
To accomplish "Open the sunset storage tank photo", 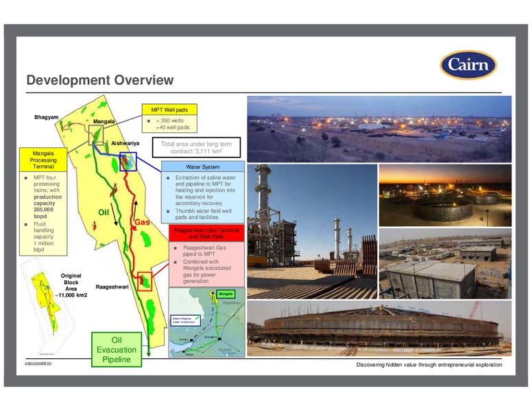I will 445,195.
